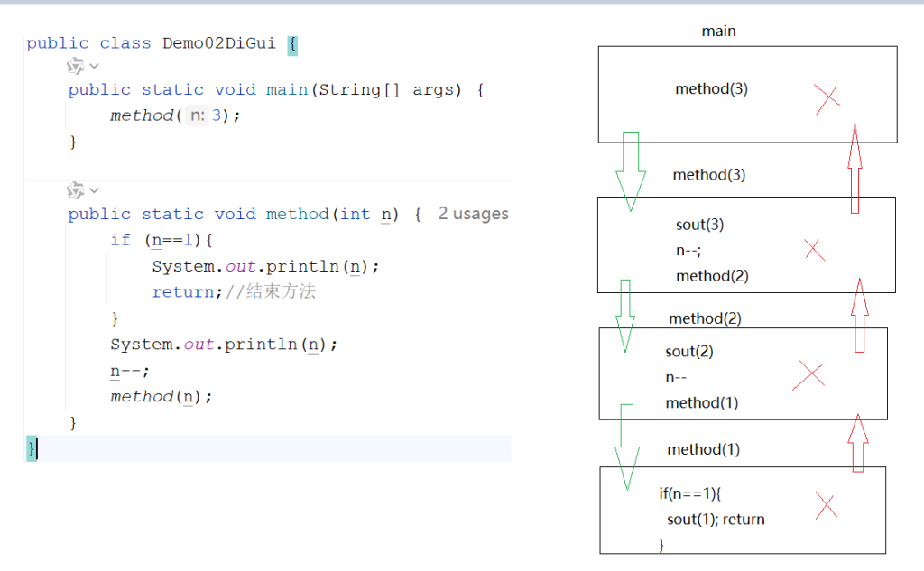Click the AI assistant icon above main method
This screenshot has width=924, height=571.
(76, 67)
